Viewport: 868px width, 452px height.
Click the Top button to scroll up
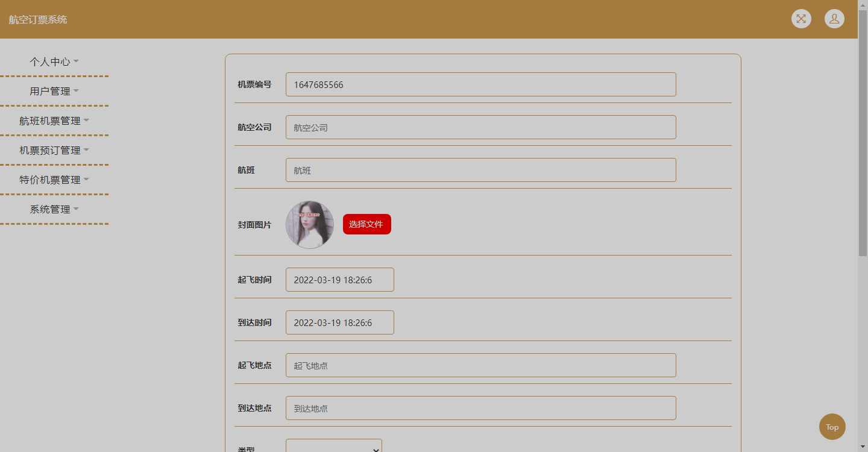832,427
